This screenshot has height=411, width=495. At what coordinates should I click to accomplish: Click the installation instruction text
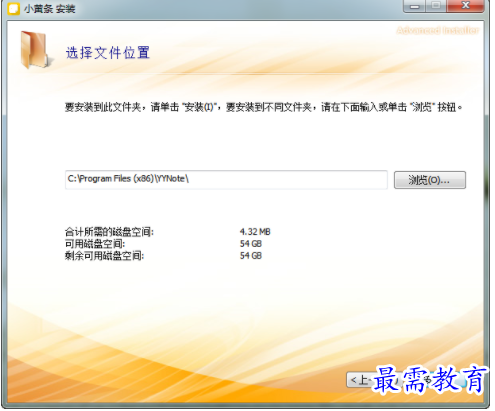pos(263,107)
